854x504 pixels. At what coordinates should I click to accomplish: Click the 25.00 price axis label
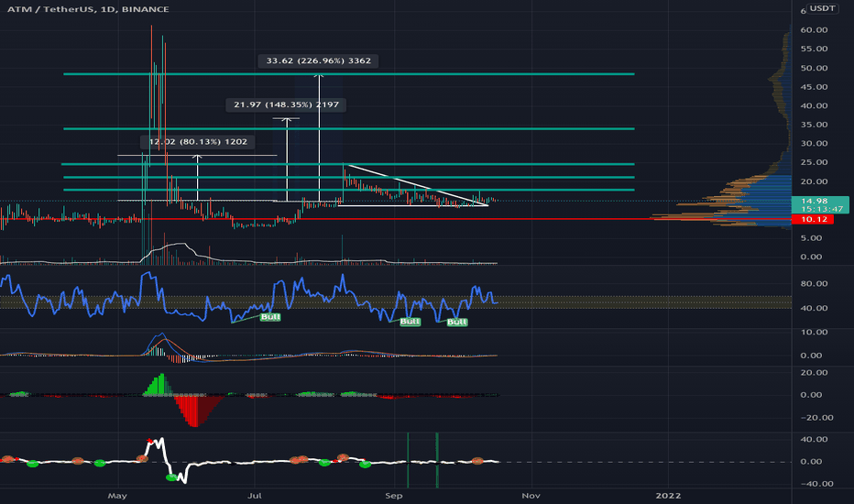click(x=814, y=162)
